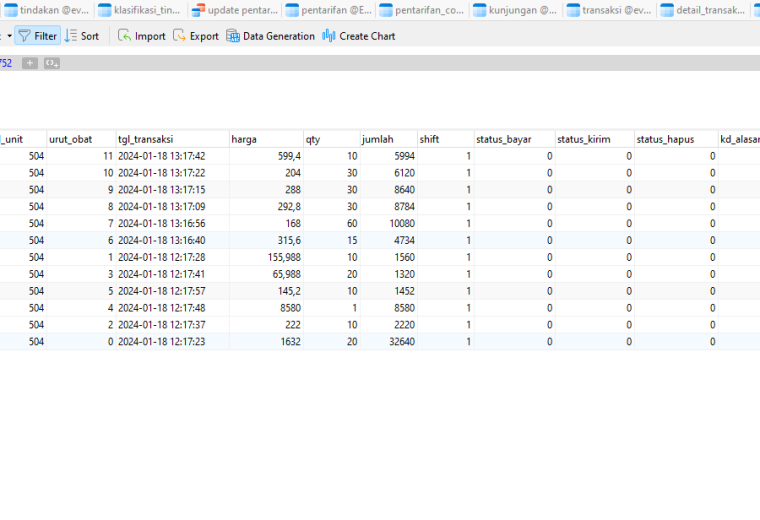760x520 pixels.
Task: Select cell 2024-01-18 13:17:09
Action: [x=173, y=207]
